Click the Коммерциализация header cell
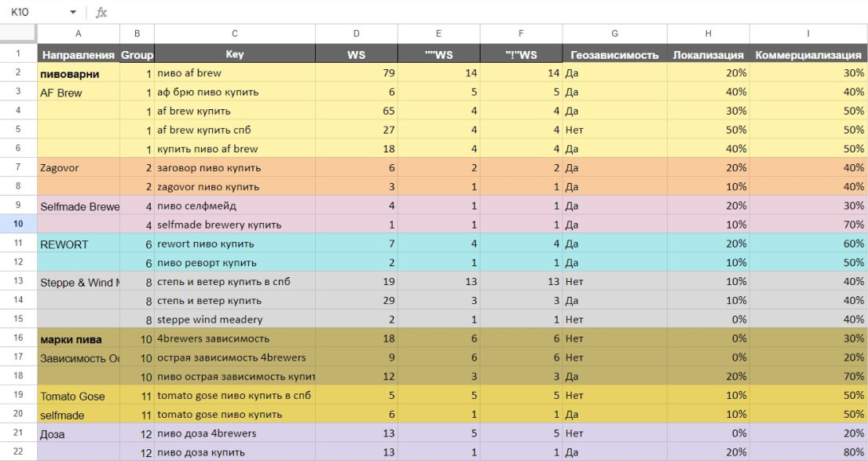868x461 pixels. pos(808,54)
